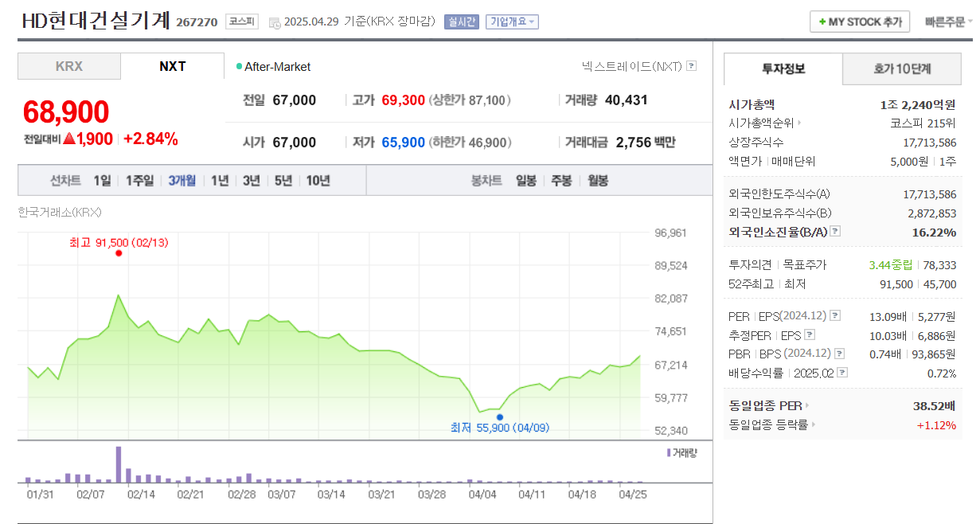Expand 동일업종 PER arrow link

(807, 406)
